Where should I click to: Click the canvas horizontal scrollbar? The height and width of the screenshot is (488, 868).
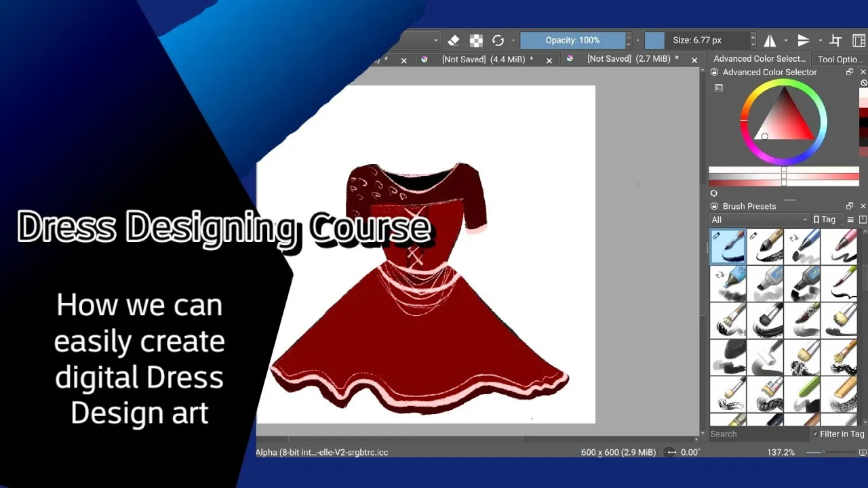pos(477,439)
